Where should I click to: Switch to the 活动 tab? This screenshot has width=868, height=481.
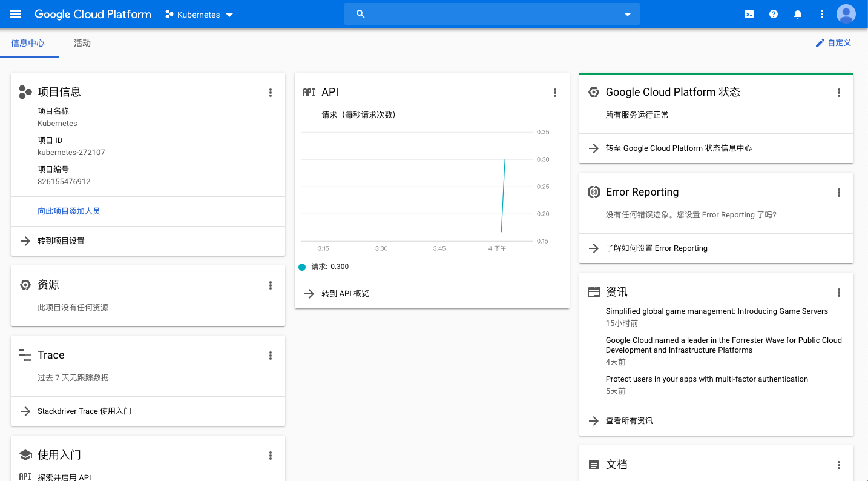pyautogui.click(x=82, y=43)
